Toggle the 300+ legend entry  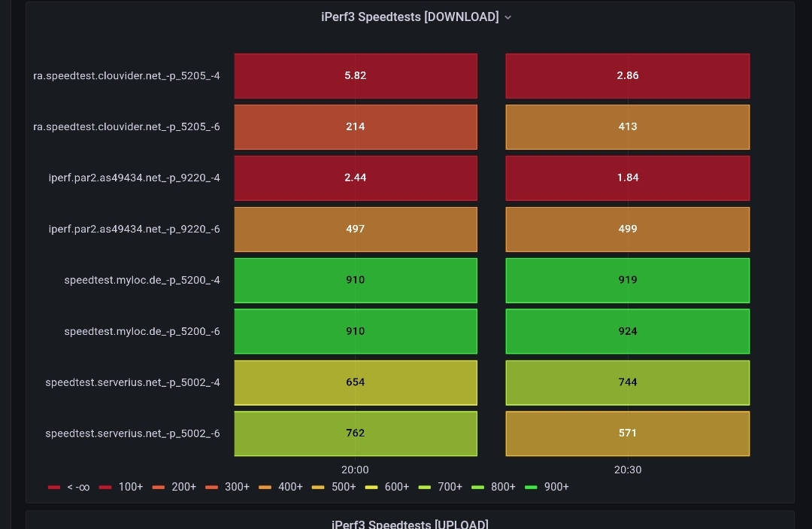tap(227, 487)
